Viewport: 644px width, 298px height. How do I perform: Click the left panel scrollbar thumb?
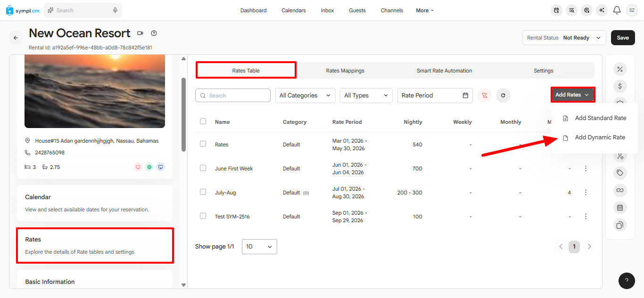[x=184, y=114]
